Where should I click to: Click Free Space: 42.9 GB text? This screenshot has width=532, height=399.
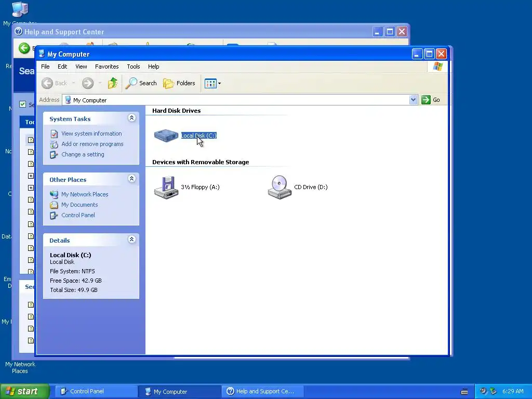[x=76, y=281]
